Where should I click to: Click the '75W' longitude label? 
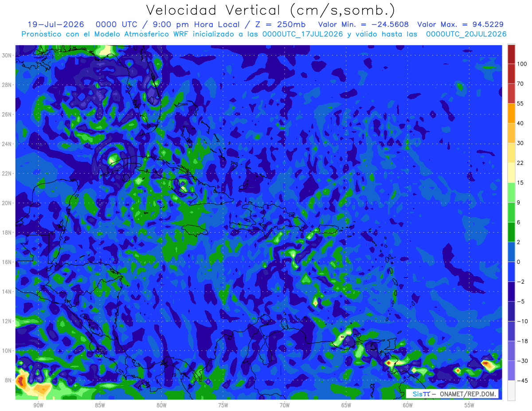[x=223, y=405]
